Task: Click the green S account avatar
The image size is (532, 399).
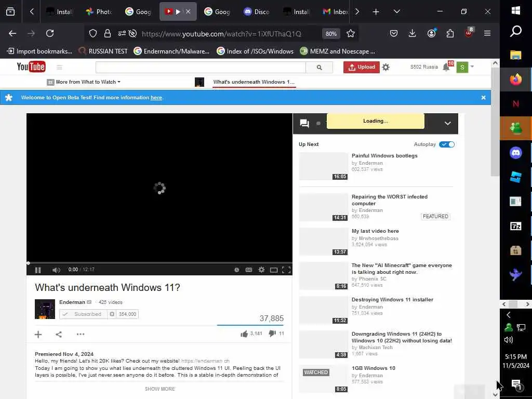Action: [462, 67]
